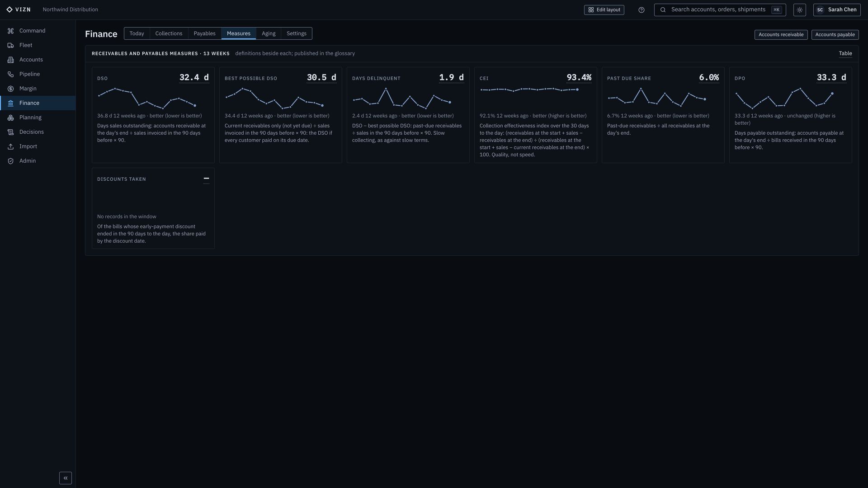Open the Planning icon

[x=10, y=117]
